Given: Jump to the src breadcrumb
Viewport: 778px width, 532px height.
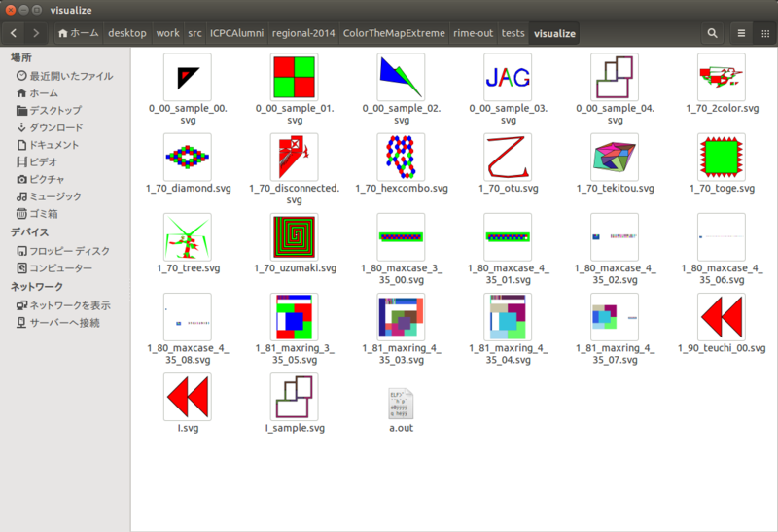Looking at the screenshot, I should point(194,33).
